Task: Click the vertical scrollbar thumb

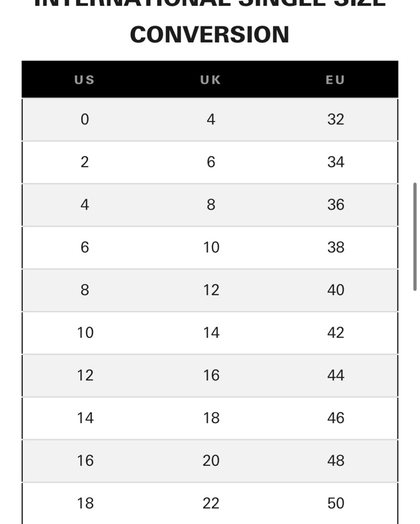Action: click(x=415, y=237)
